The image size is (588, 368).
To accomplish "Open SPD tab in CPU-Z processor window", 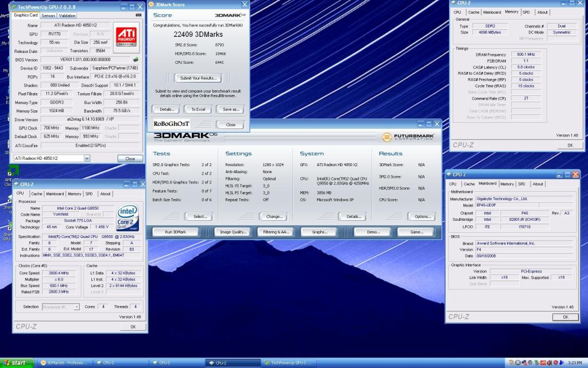I will pyautogui.click(x=89, y=194).
